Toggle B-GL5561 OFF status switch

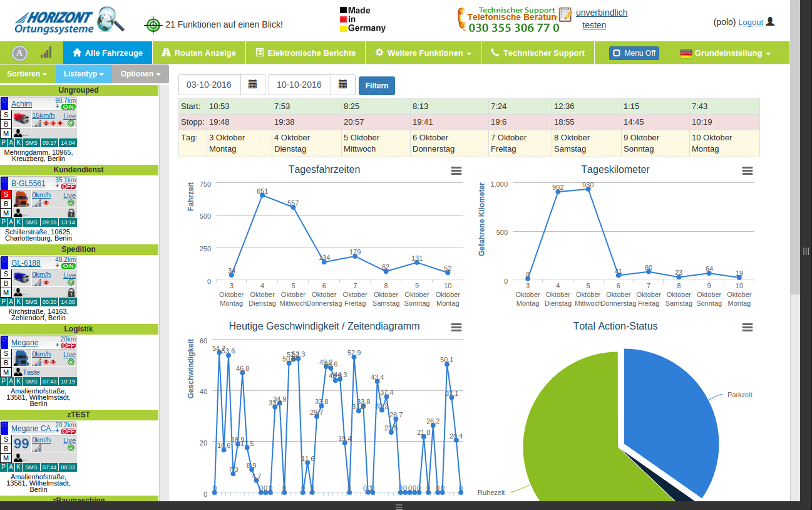[x=68, y=187]
